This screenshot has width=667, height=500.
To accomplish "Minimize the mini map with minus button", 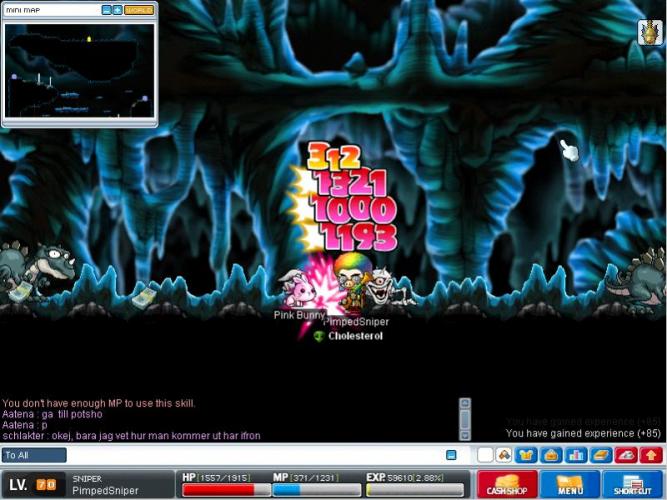I will click(107, 10).
